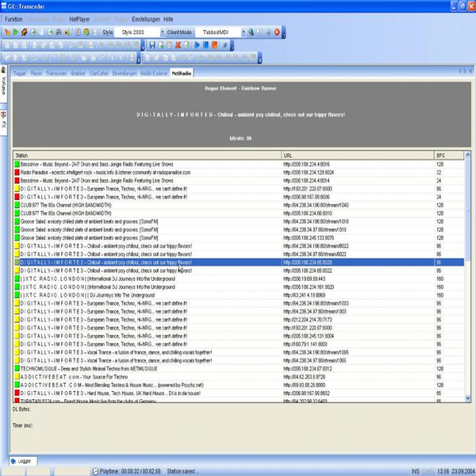The image size is (476, 476).
Task: Click the globe icon right of ClientMode
Action: point(251,32)
